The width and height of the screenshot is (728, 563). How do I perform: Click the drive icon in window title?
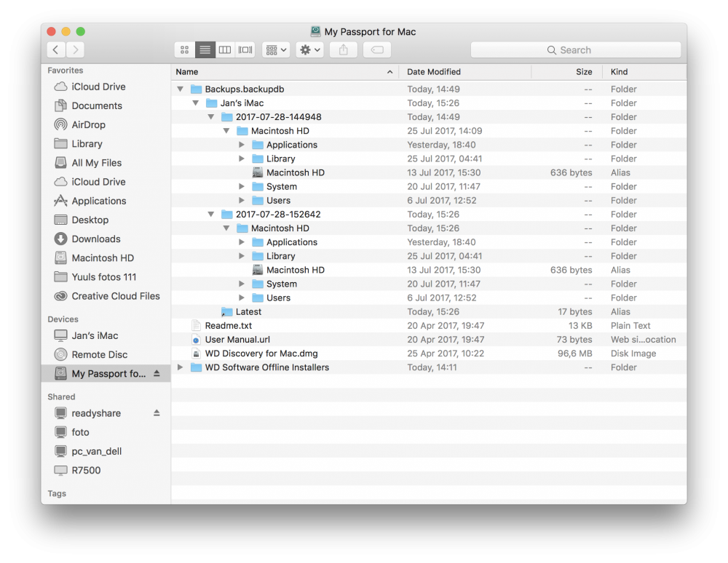[x=316, y=31]
